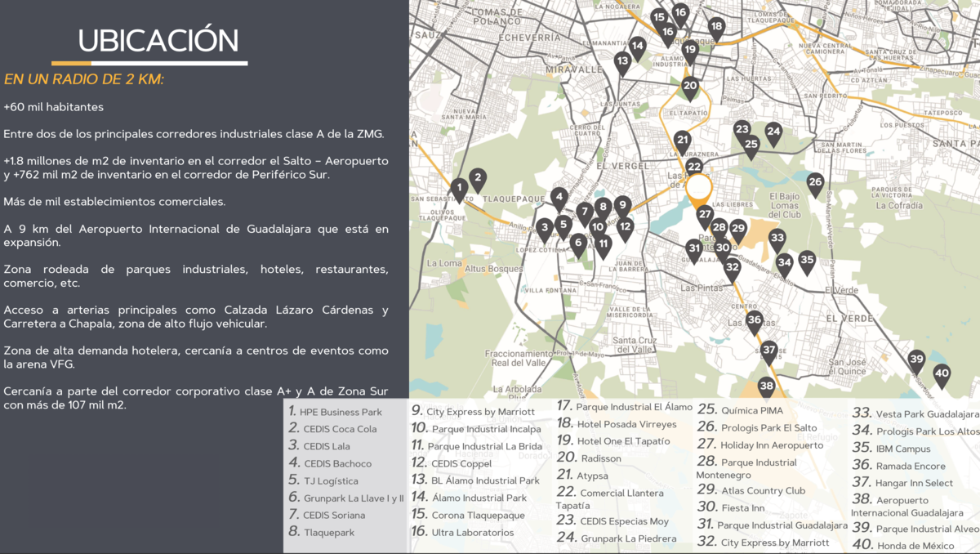This screenshot has width=980, height=554.
Task: Click map pin number 20
Action: 690,87
